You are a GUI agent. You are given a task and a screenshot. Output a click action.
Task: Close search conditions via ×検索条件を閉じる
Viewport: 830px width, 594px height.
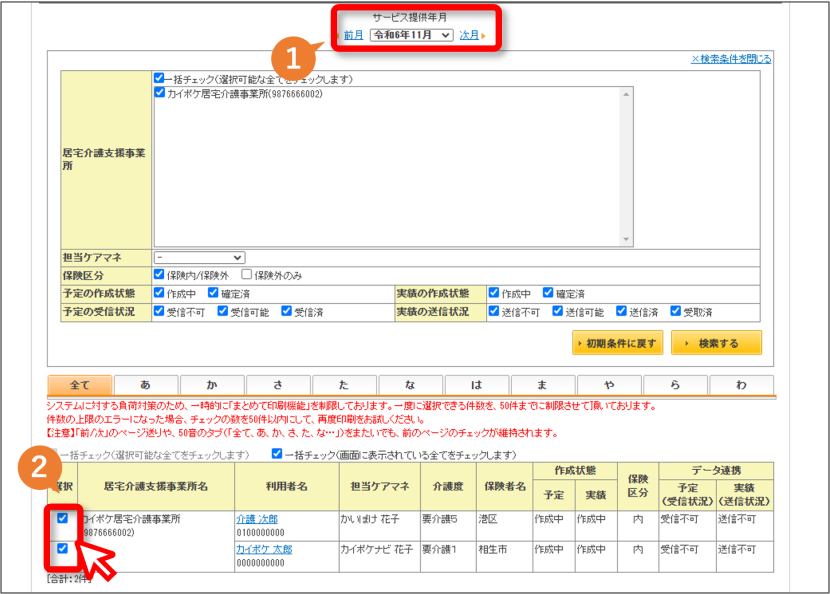pyautogui.click(x=731, y=59)
